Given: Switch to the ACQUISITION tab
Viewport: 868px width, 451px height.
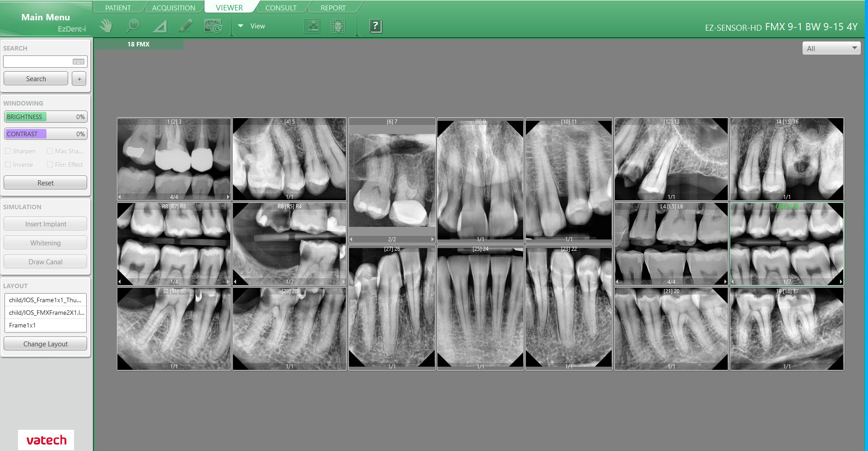Looking at the screenshot, I should (x=173, y=8).
